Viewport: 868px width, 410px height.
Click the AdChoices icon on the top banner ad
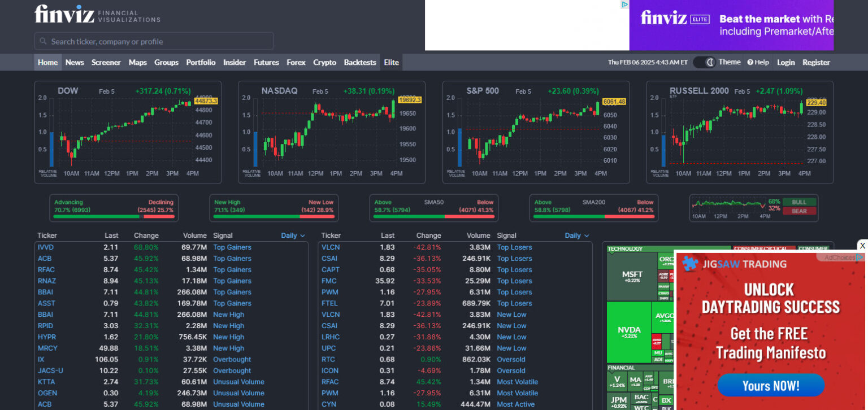click(624, 5)
